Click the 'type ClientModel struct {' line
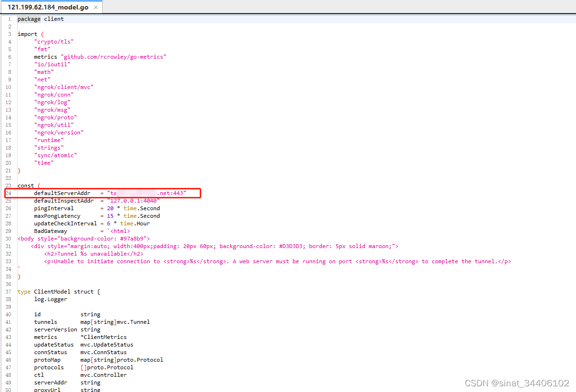Viewport: 576px width, 392px height. 59,292
